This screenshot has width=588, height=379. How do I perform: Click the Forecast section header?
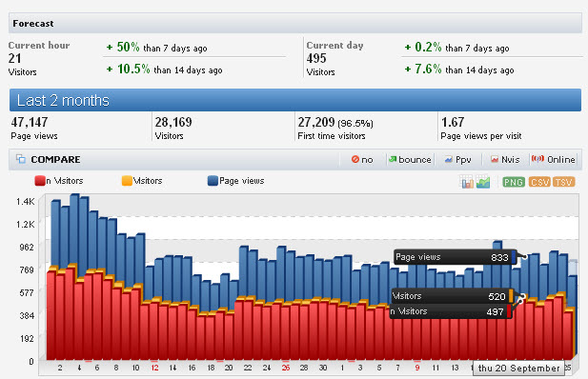295,23
